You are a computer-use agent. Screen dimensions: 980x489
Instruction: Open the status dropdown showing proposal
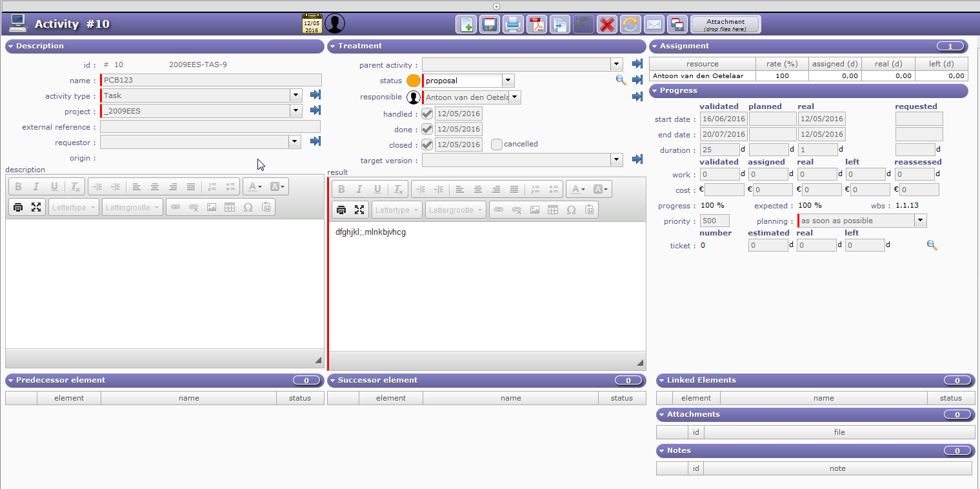pyautogui.click(x=508, y=81)
